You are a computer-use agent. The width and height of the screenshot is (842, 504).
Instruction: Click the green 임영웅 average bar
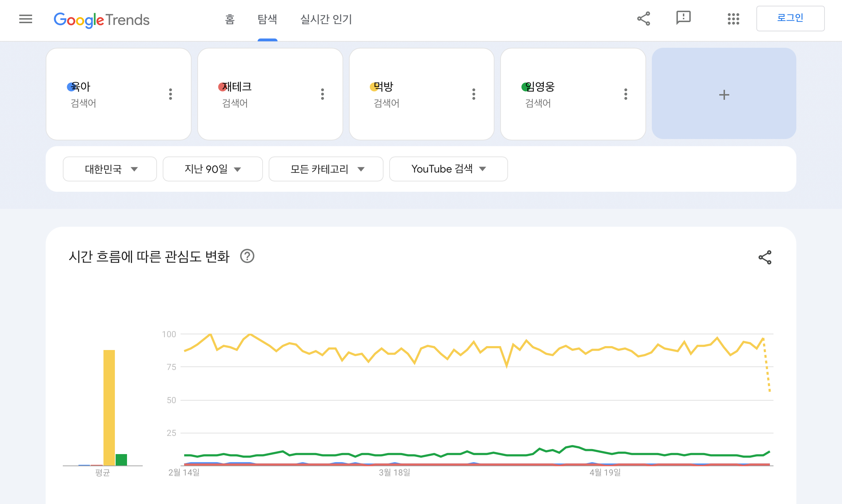(121, 460)
